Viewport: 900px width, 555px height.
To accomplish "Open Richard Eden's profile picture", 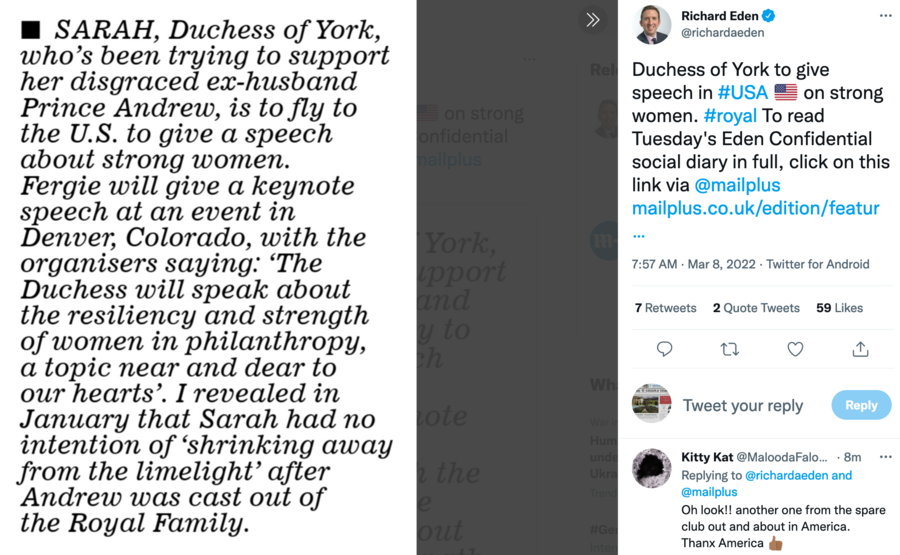I will (x=652, y=24).
